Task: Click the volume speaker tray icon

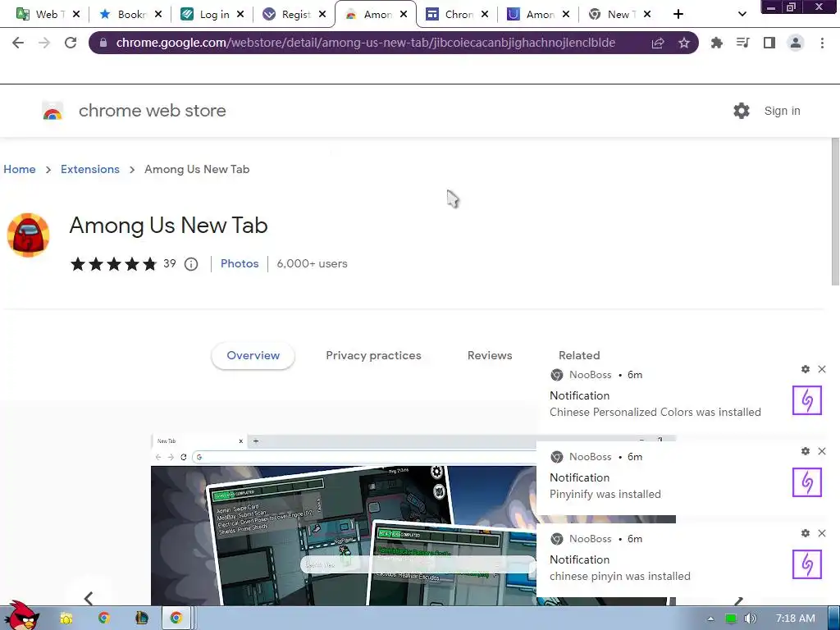Action: (x=750, y=619)
